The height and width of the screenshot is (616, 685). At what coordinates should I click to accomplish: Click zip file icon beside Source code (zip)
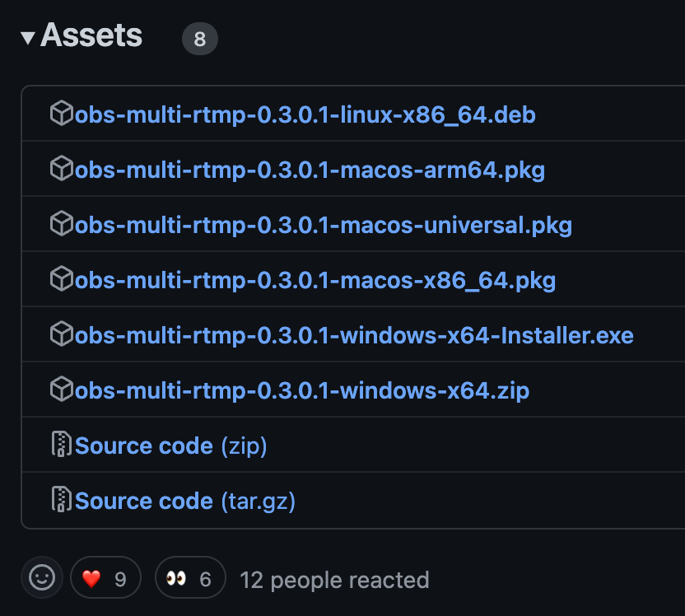[x=62, y=445]
